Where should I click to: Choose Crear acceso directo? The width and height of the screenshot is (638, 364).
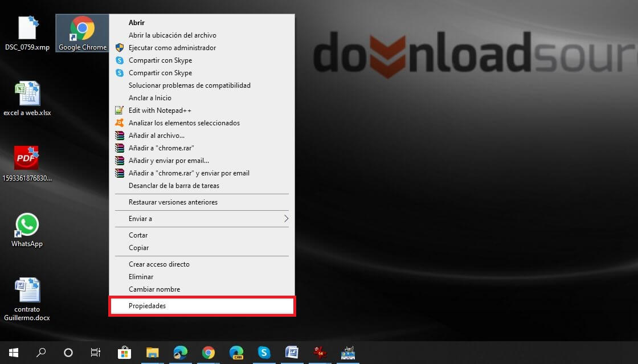click(202, 264)
